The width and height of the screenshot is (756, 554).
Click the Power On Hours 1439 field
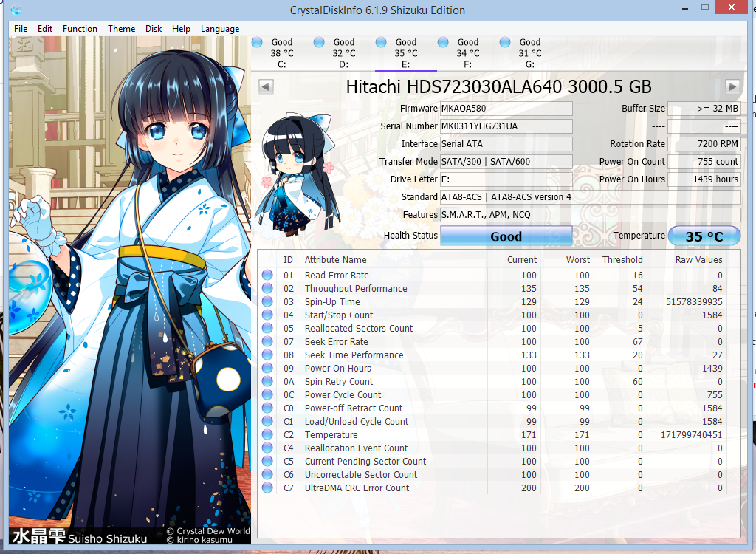click(x=704, y=179)
